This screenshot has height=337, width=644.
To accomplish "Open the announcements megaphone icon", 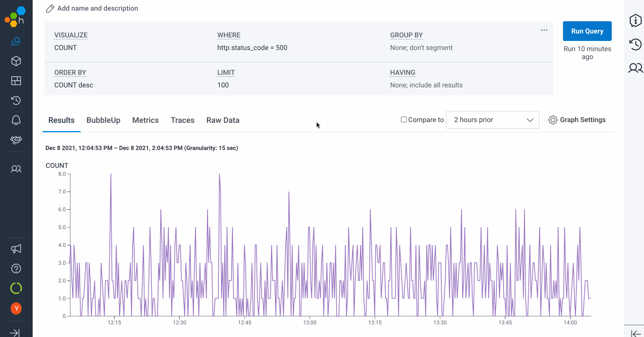I will click(16, 249).
